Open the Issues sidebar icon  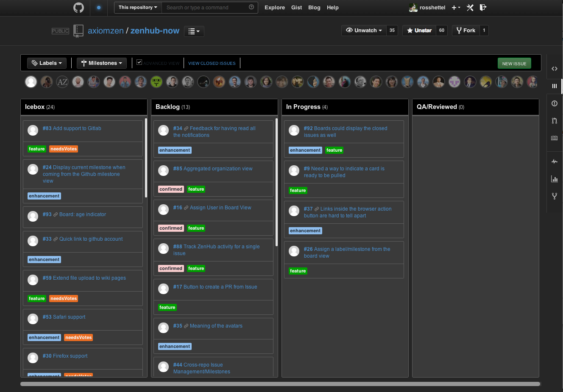pos(555,103)
